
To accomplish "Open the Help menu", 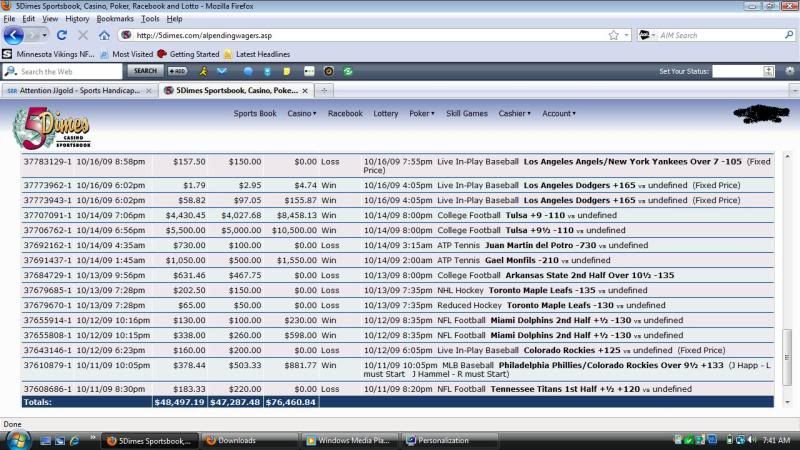I will [x=174, y=19].
